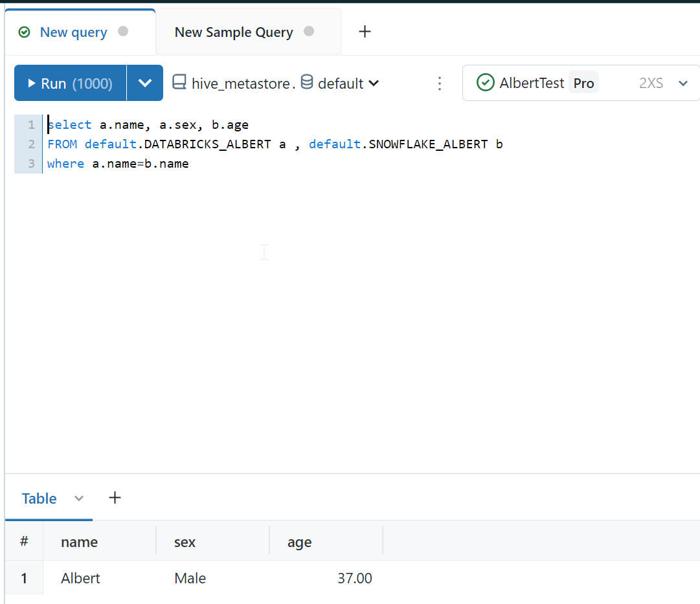Image resolution: width=700 pixels, height=604 pixels.
Task: Run the query with Run (1000) button
Action: coord(69,83)
